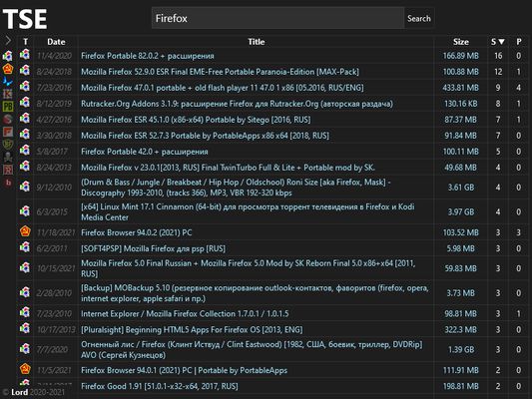532x399 pixels.
Task: Click the TSE logo
Action: tap(25, 19)
